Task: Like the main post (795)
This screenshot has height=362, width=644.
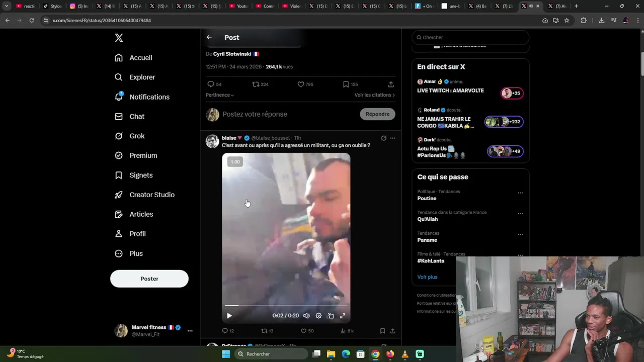Action: 305,84
